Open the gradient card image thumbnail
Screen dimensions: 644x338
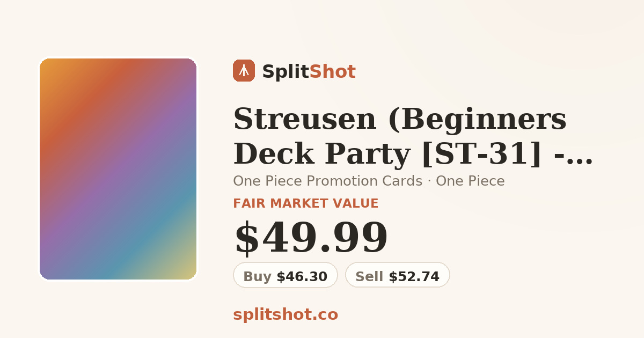118,169
